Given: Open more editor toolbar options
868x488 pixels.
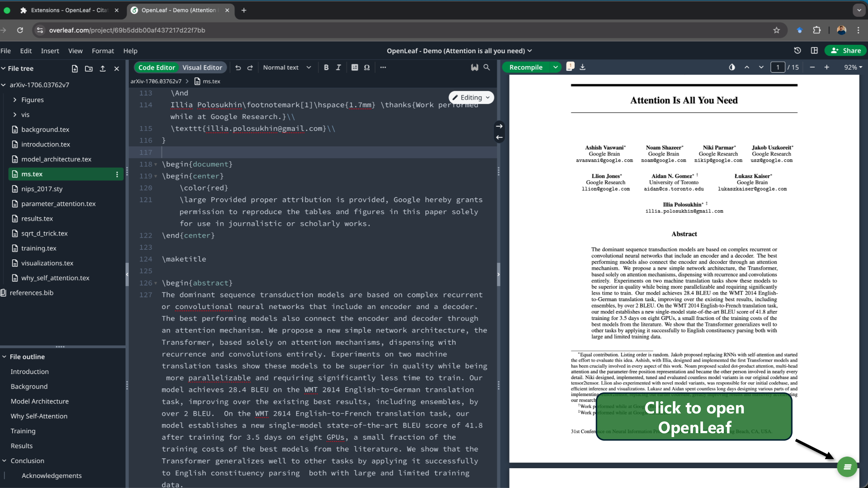Looking at the screenshot, I should click(x=383, y=68).
